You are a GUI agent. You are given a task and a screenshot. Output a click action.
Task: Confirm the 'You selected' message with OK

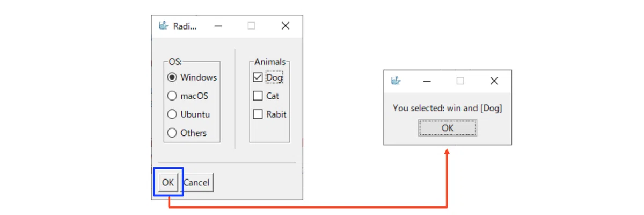[x=448, y=128]
